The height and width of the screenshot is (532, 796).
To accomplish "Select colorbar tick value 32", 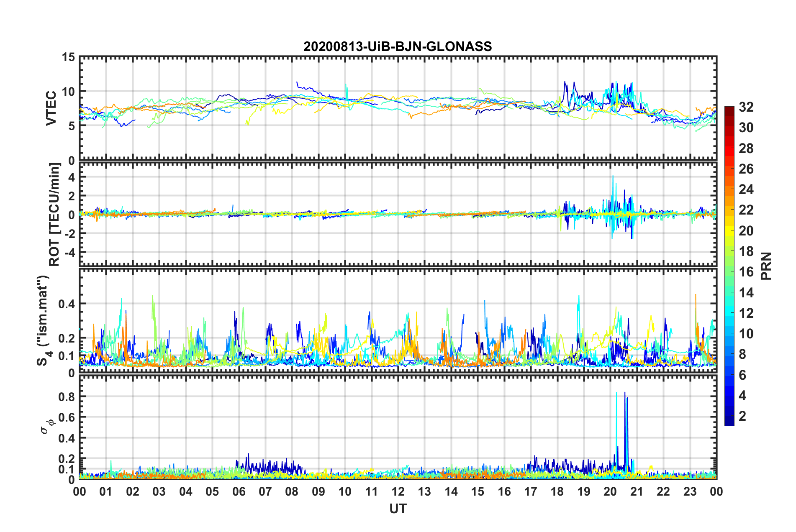I will (x=746, y=107).
